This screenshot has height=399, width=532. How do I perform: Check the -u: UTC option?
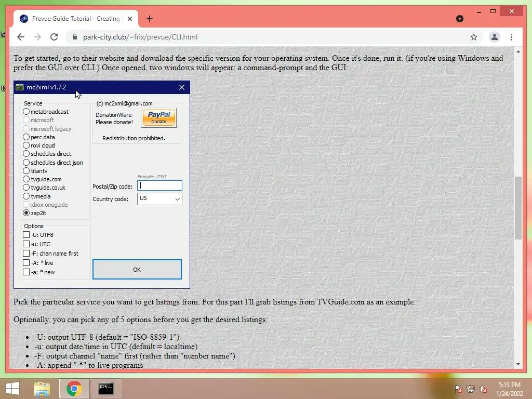point(26,244)
